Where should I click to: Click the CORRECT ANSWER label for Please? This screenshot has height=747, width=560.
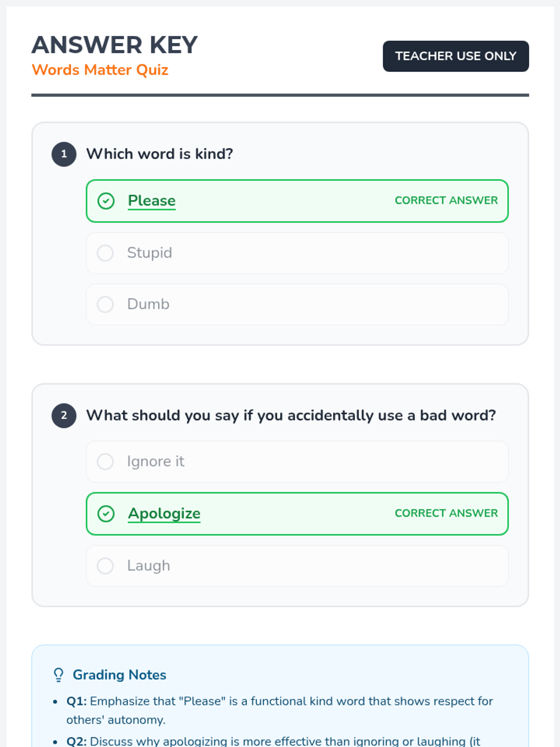[446, 200]
